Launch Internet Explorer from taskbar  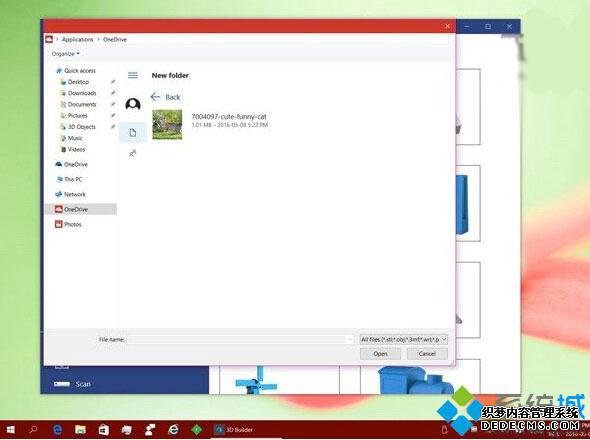coord(173,429)
